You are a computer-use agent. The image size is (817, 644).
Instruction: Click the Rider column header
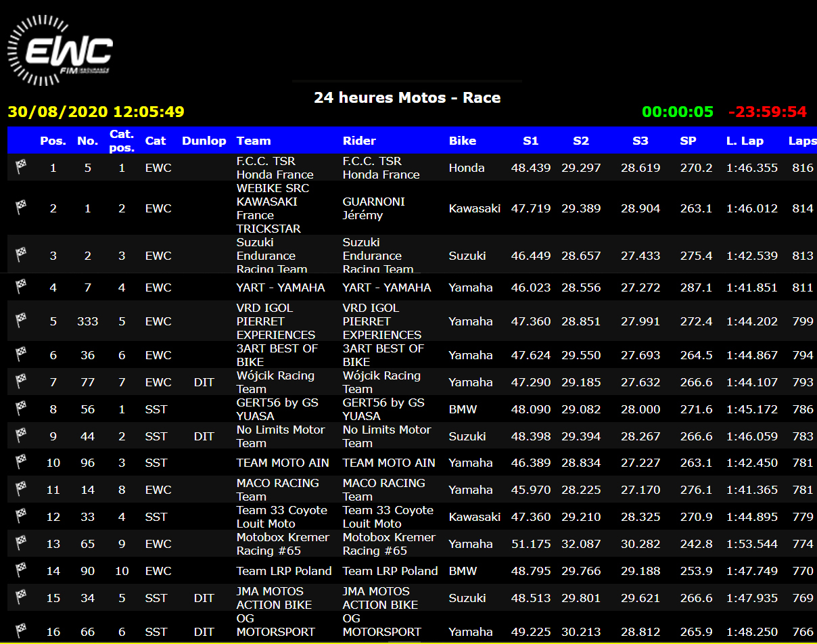(359, 141)
